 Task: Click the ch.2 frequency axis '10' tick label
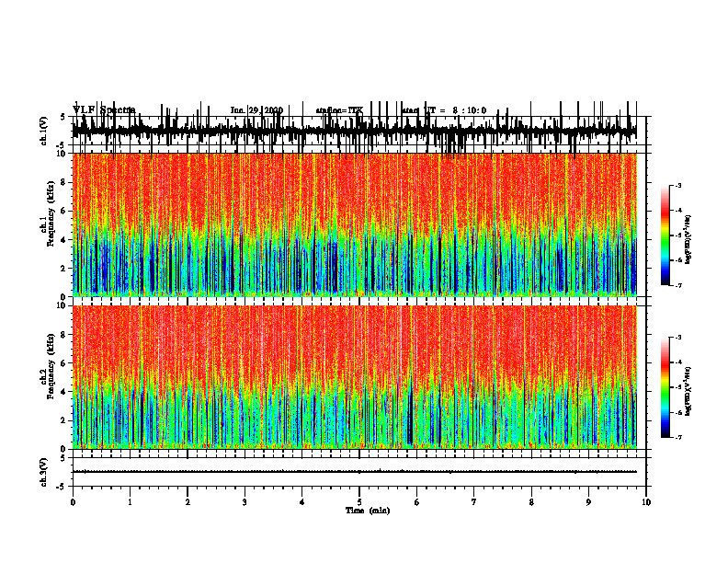tap(63, 305)
